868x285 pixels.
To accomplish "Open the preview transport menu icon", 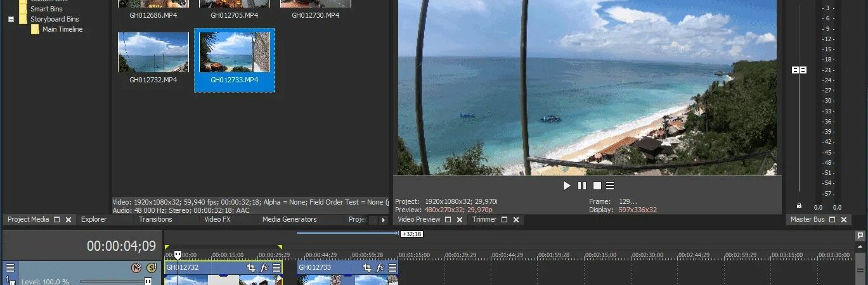I will [610, 186].
